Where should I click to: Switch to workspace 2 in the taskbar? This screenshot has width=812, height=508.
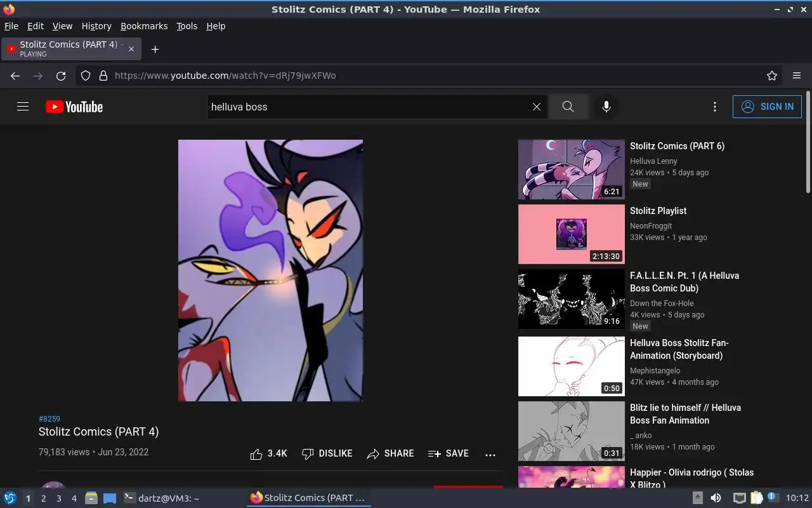[x=43, y=498]
